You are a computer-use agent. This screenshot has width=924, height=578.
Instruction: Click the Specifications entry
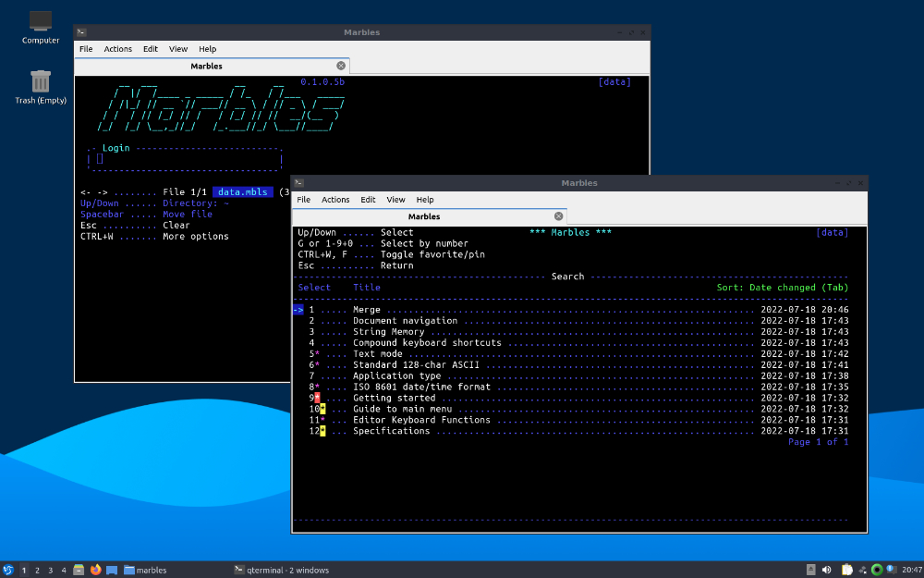click(391, 431)
